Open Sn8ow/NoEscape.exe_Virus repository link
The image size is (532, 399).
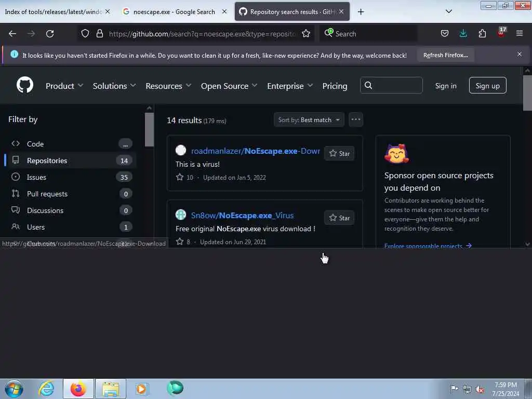242,216
